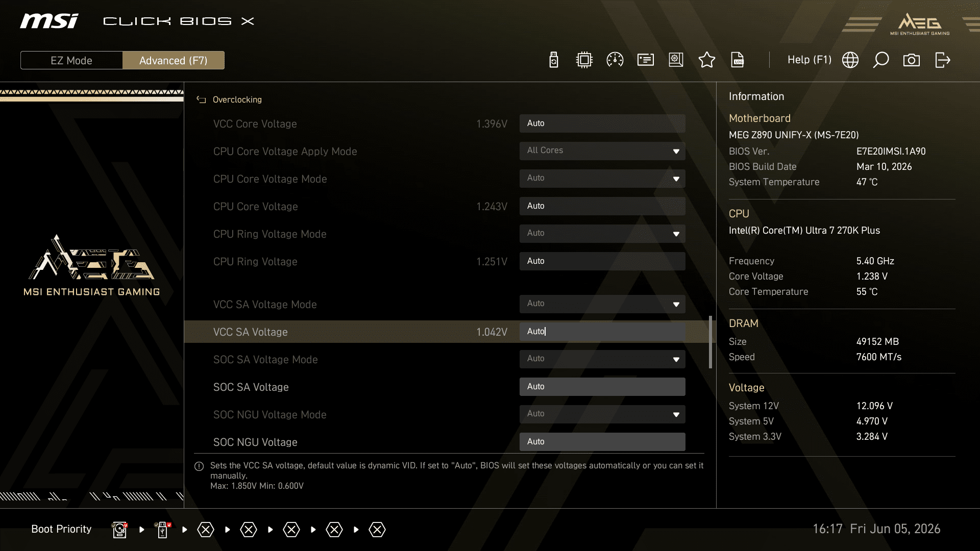Click the 1.396V VCC Core reading
Viewport: 980px width, 551px height.
[x=492, y=124]
